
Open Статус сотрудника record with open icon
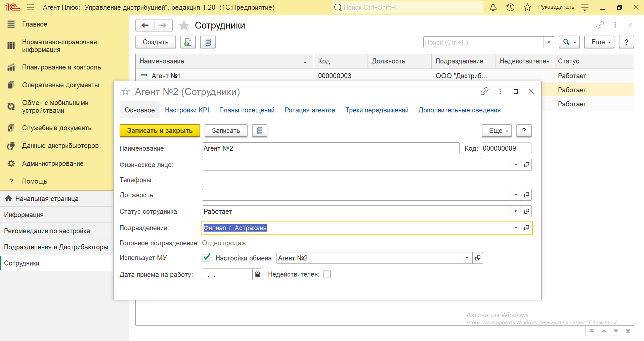526,211
